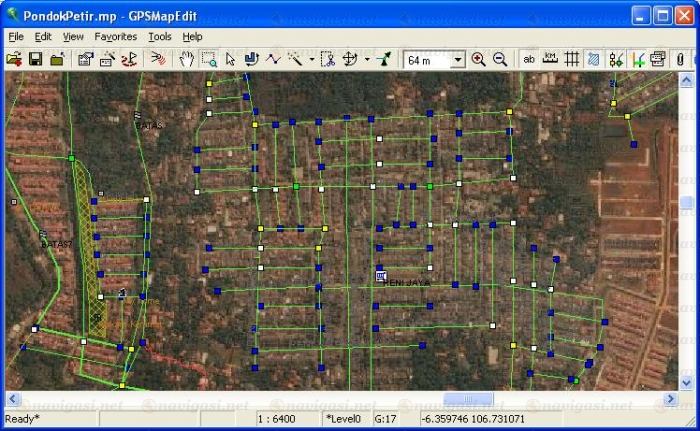Expand the dropdown arrow beside the transform tool
This screenshot has width=700, height=431.
click(367, 60)
